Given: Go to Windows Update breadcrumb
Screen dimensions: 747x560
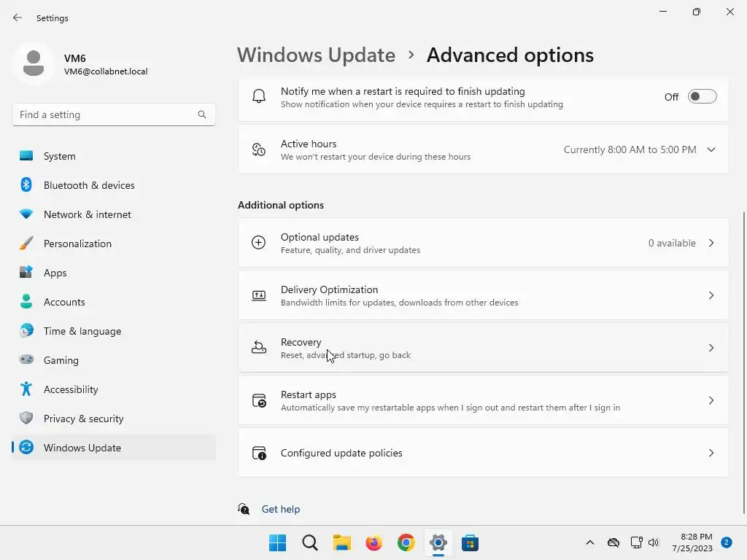Looking at the screenshot, I should tap(317, 55).
